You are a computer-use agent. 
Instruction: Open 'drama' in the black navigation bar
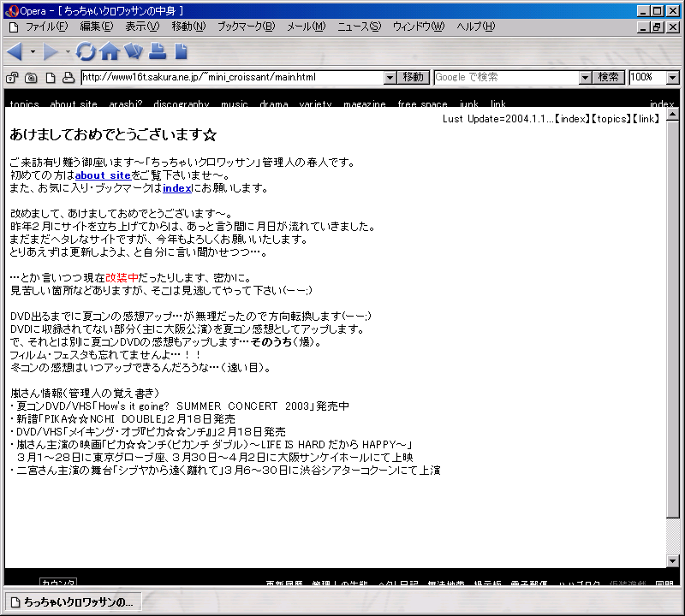point(274,104)
